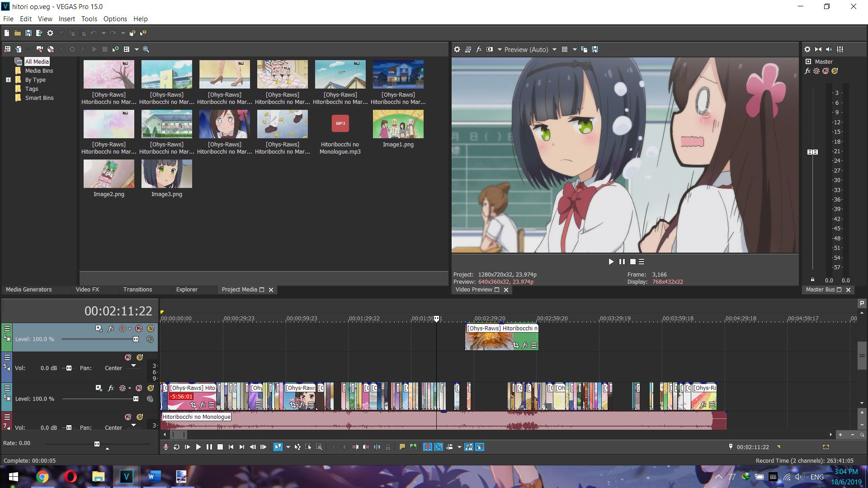Click the Search Media magnifier icon
Viewport: 868px width, 488px height.
(146, 49)
